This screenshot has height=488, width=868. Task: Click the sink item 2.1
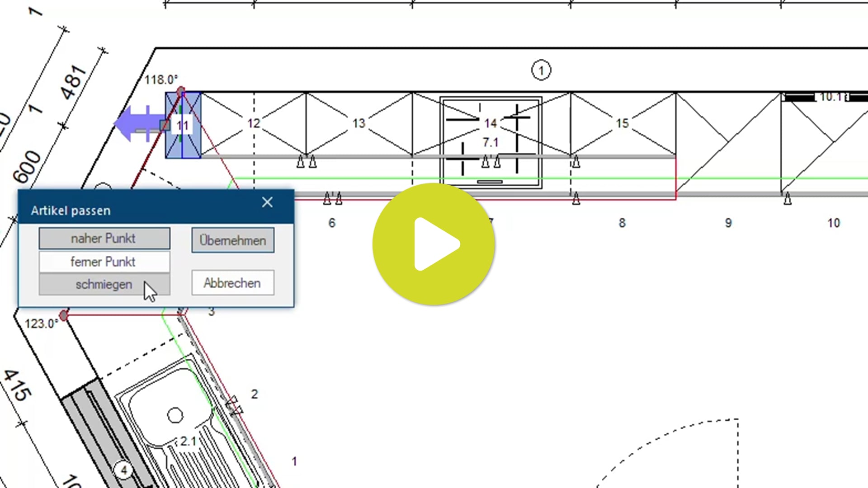coord(188,441)
